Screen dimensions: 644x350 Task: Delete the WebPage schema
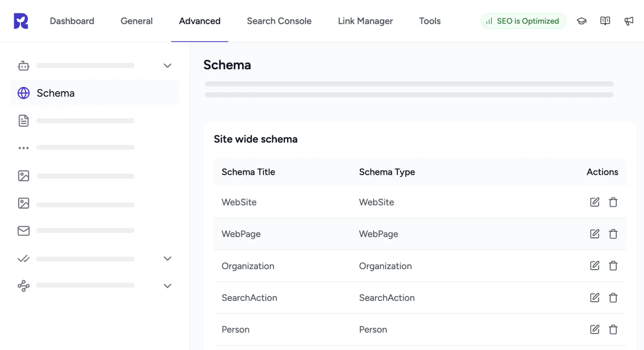[613, 234]
